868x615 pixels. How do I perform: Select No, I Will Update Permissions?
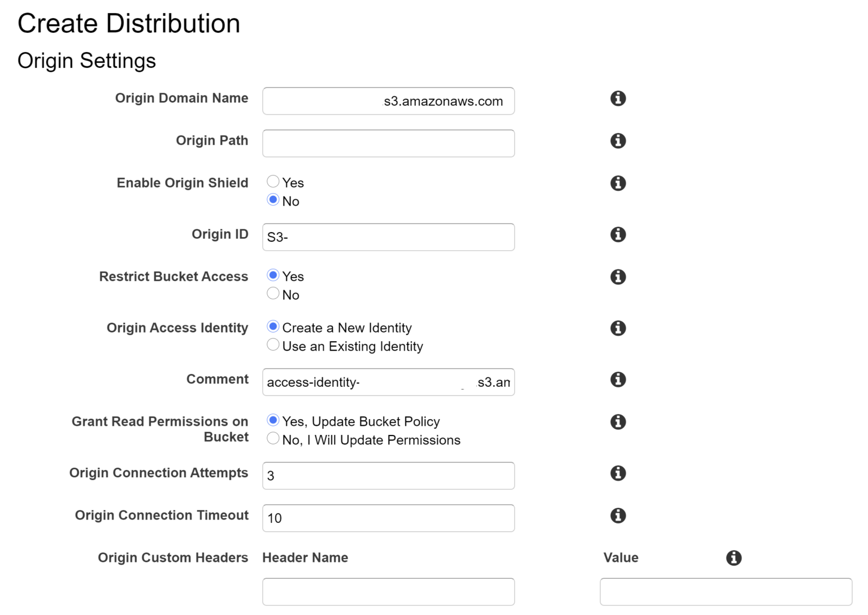click(x=273, y=438)
